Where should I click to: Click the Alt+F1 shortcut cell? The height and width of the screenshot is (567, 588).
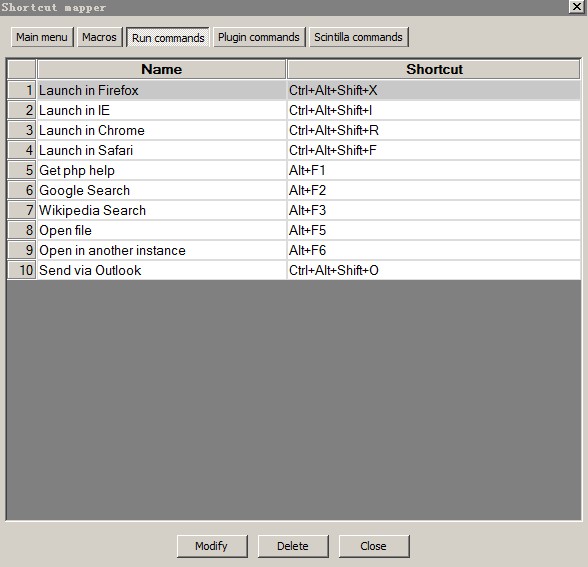434,170
